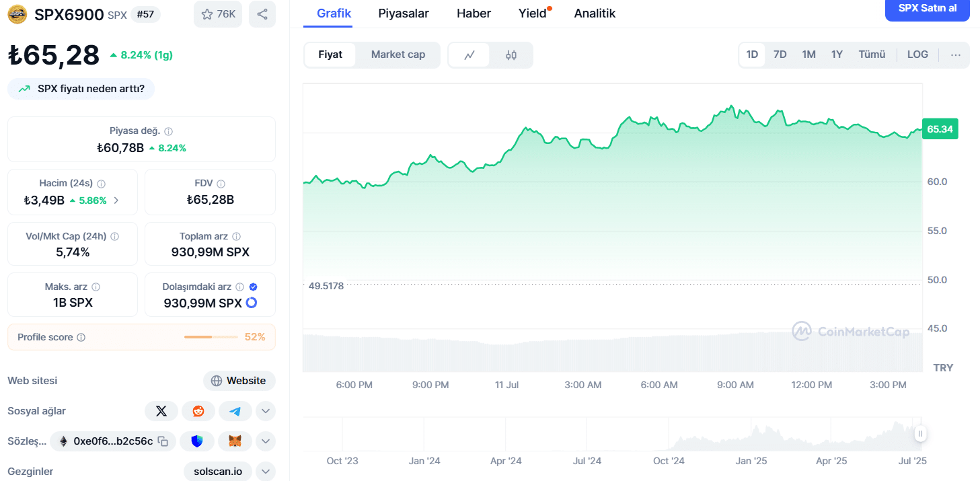Click the SPX6900 coin logo
The width and height of the screenshot is (980, 481).
pyautogui.click(x=17, y=15)
